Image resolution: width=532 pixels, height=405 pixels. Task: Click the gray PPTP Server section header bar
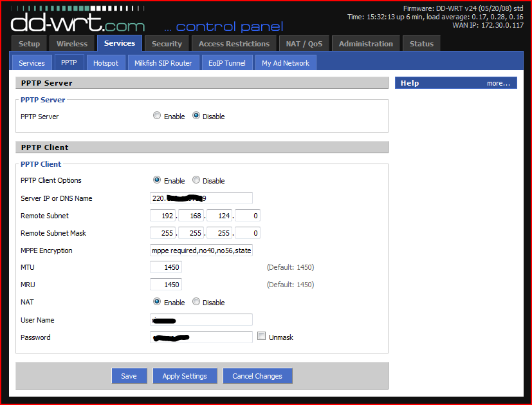[x=202, y=83]
